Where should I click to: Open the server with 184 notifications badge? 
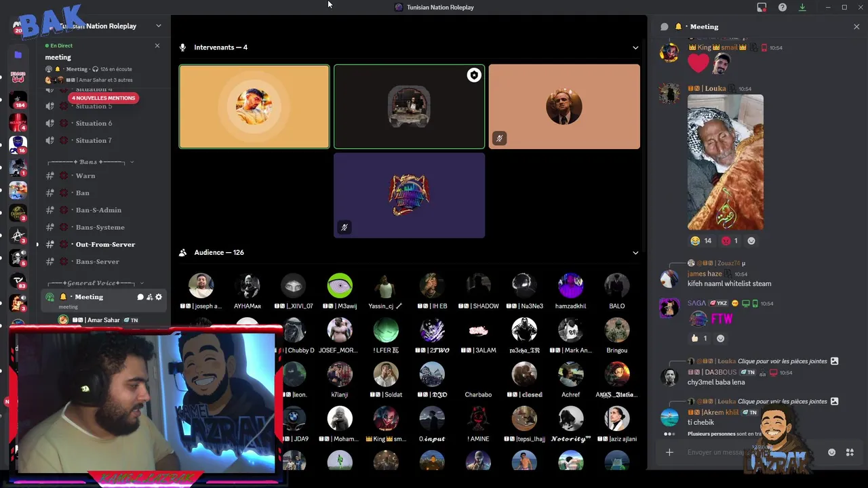pos(18,100)
